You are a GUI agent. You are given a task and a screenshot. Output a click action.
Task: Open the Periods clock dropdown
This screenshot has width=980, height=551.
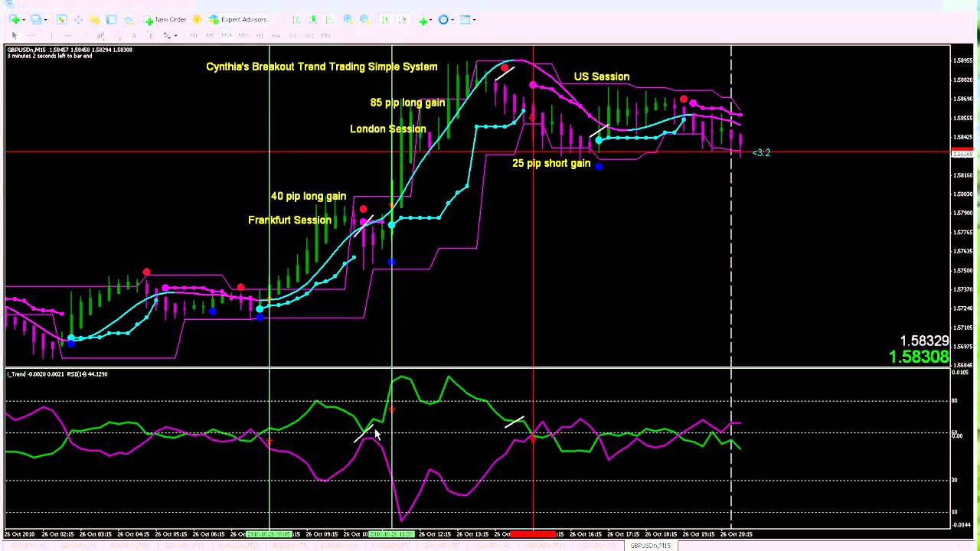point(446,20)
